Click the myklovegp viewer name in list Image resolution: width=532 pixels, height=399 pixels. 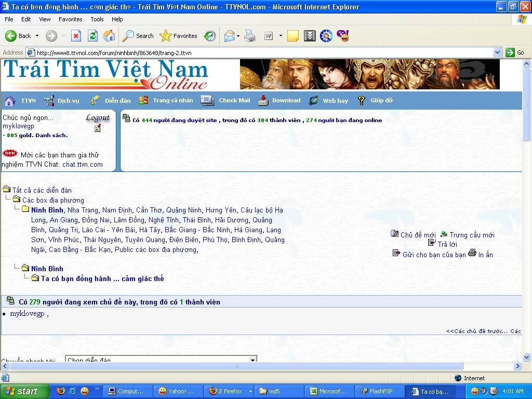click(x=27, y=313)
